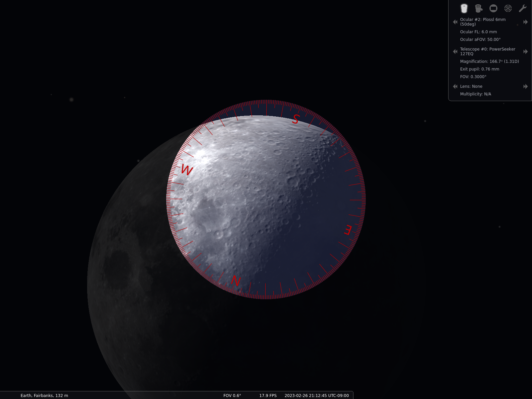Image resolution: width=532 pixels, height=399 pixels.
Task: Toggle the ocular eyepiece view icon
Action: (464, 8)
